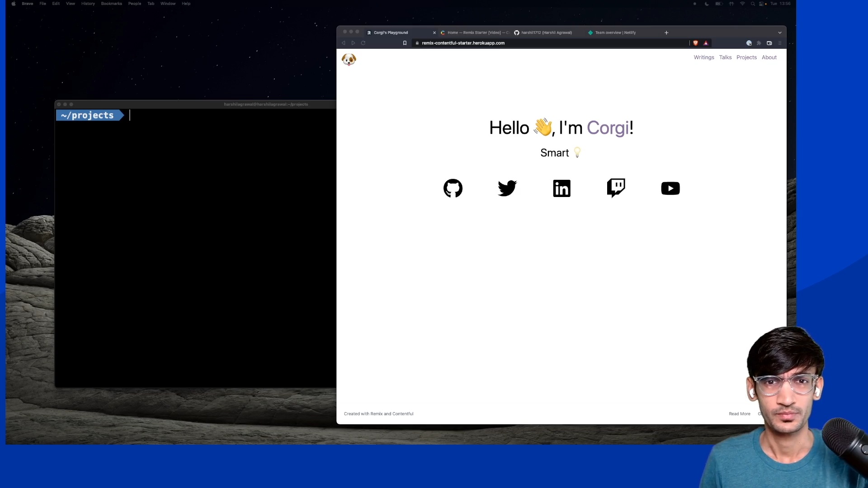This screenshot has width=868, height=488.
Task: Click the YouTube icon
Action: click(x=670, y=188)
